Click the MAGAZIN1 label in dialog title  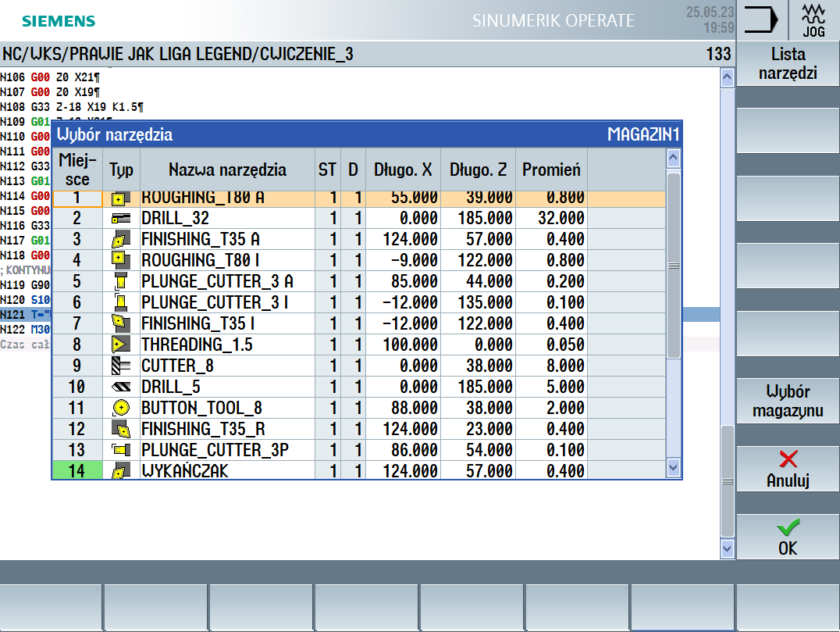pyautogui.click(x=642, y=134)
